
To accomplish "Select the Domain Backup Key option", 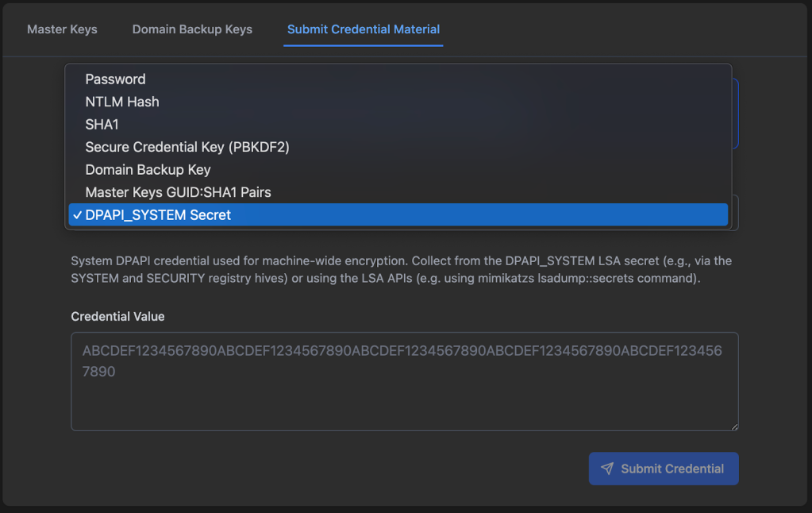I will coord(148,169).
